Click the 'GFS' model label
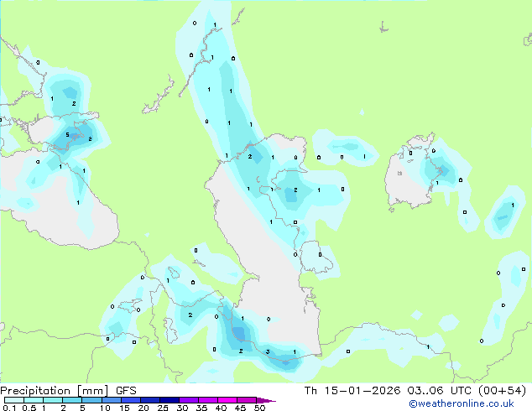Viewport: 532px width, 411px height. tap(126, 391)
